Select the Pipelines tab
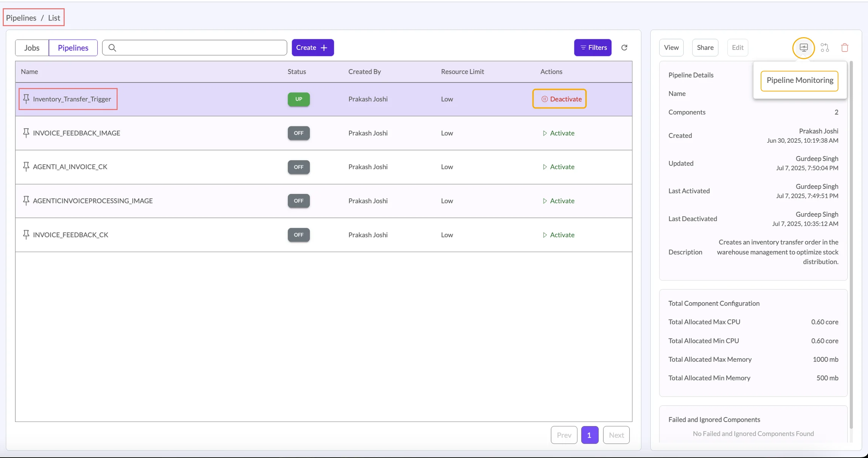Image resolution: width=868 pixels, height=458 pixels. [x=73, y=48]
